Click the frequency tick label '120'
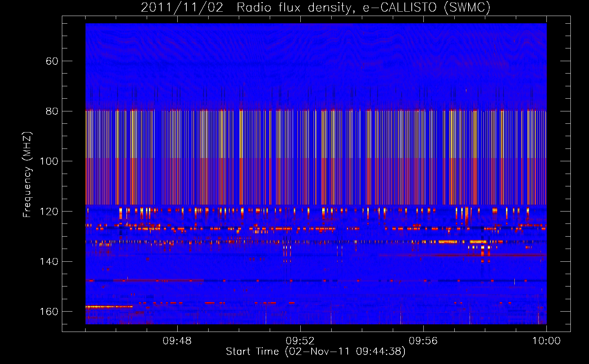This screenshot has height=364, width=589. tap(49, 211)
